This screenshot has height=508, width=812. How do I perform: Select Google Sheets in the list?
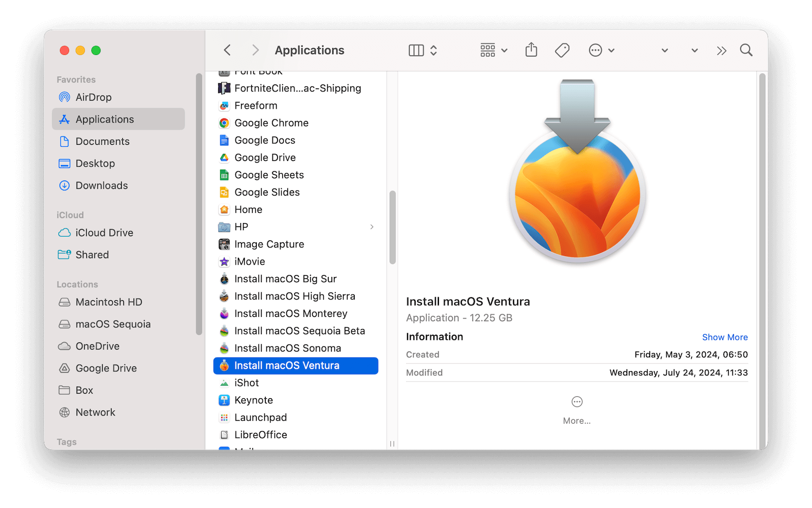(x=296, y=175)
